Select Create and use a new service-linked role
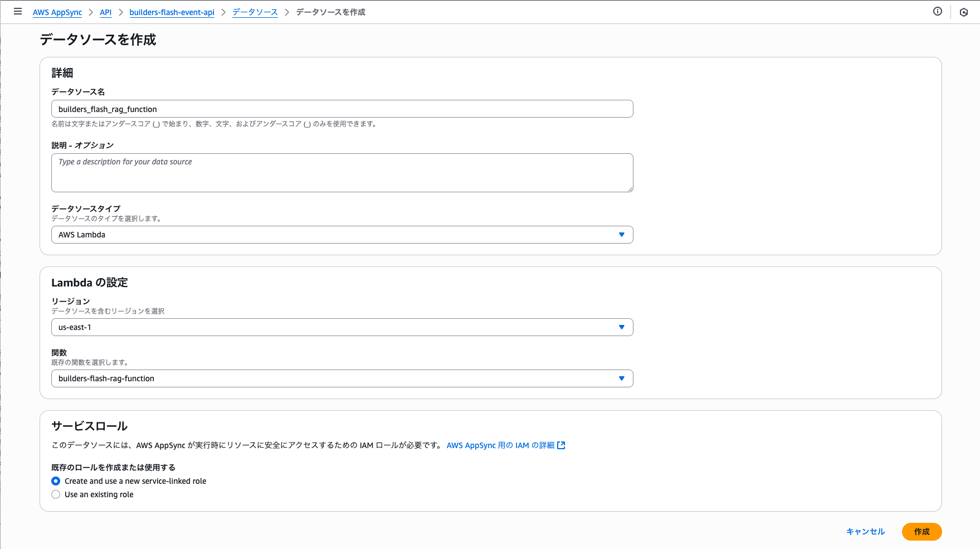Viewport: 980px width, 549px height. click(x=56, y=481)
